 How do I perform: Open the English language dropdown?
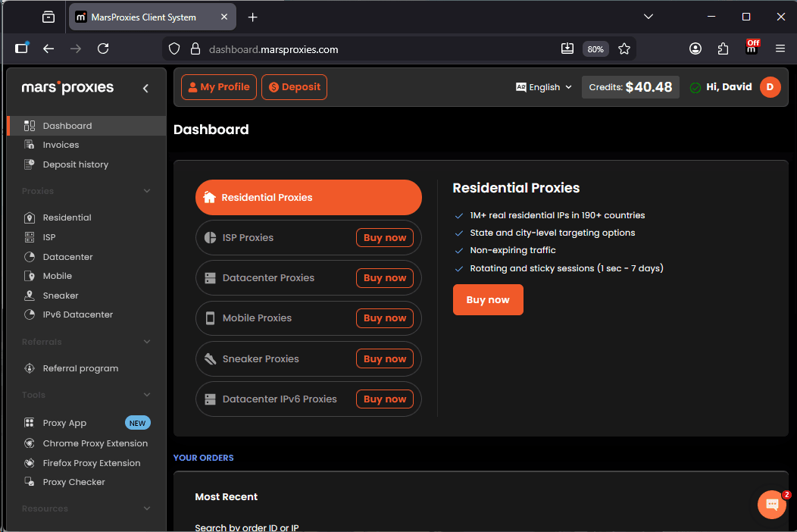coord(544,87)
